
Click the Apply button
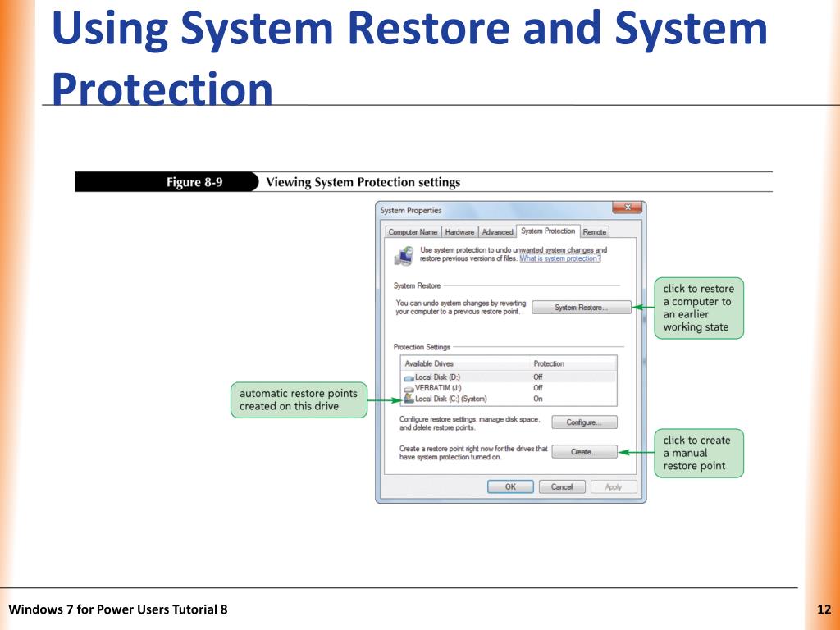[x=614, y=486]
